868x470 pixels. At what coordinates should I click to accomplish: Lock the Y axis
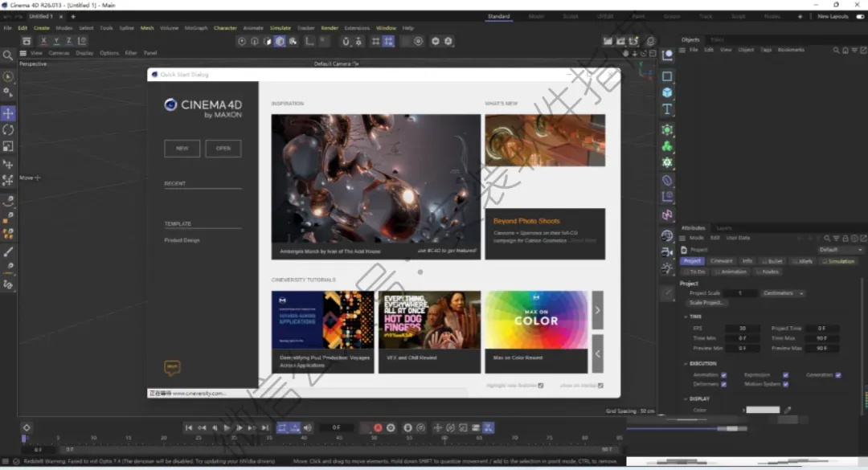pos(56,41)
